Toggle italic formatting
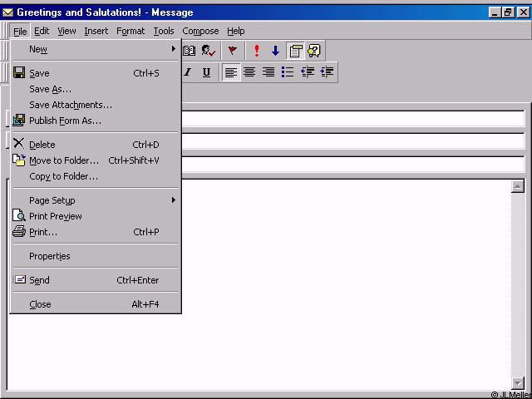 click(x=188, y=72)
